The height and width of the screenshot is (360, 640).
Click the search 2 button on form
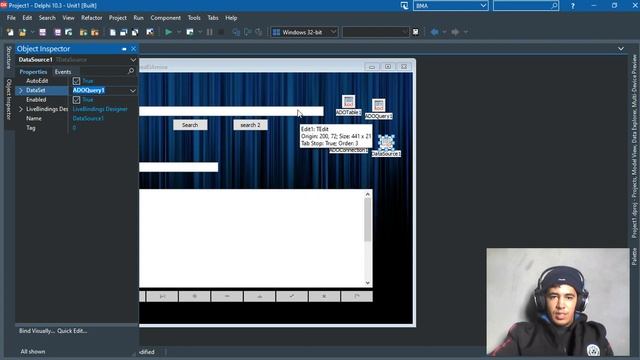[250, 125]
